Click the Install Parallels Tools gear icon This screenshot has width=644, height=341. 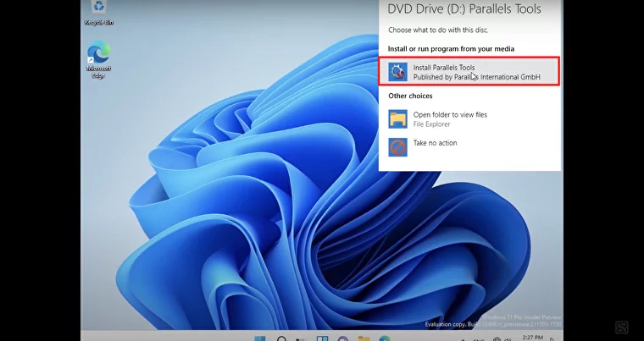click(x=397, y=72)
